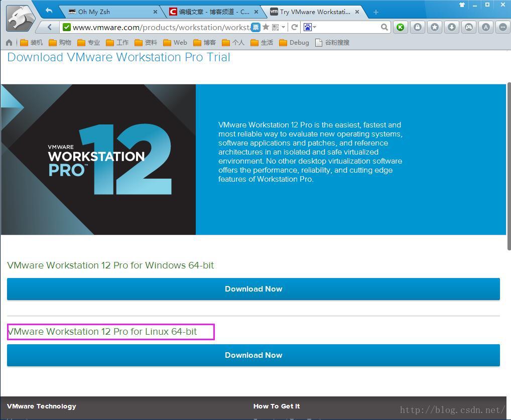This screenshot has width=511, height=420.
Task: Open the more (three dots) toolbar icon
Action: point(503,27)
